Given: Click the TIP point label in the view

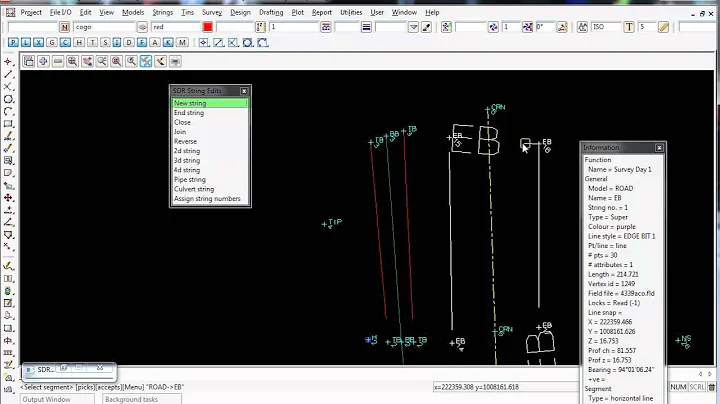Looking at the screenshot, I should [x=336, y=222].
